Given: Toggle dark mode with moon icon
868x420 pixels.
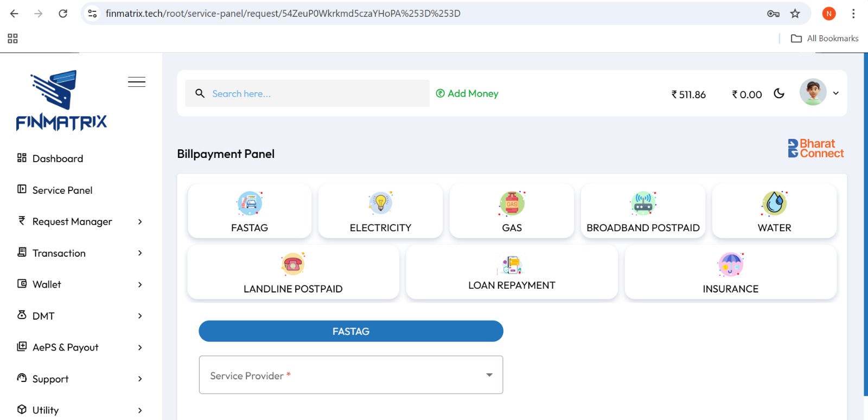Looking at the screenshot, I should tap(779, 93).
